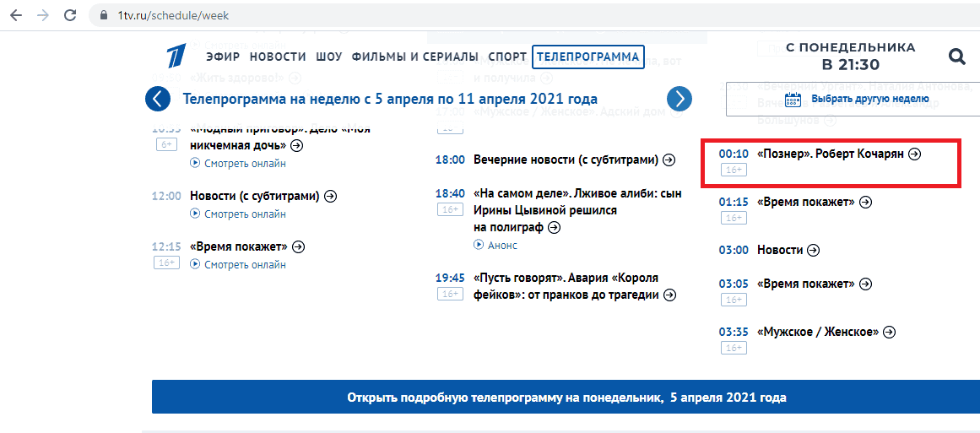This screenshot has width=980, height=433.
Task: Click arrow icon next to «Познер». Роберт Кочарян
Action: [x=915, y=153]
